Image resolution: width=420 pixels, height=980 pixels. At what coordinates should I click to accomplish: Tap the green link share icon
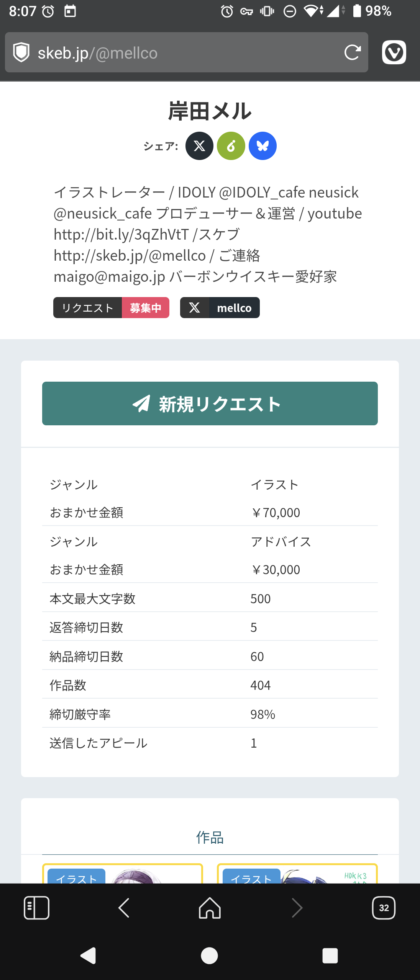tap(231, 146)
